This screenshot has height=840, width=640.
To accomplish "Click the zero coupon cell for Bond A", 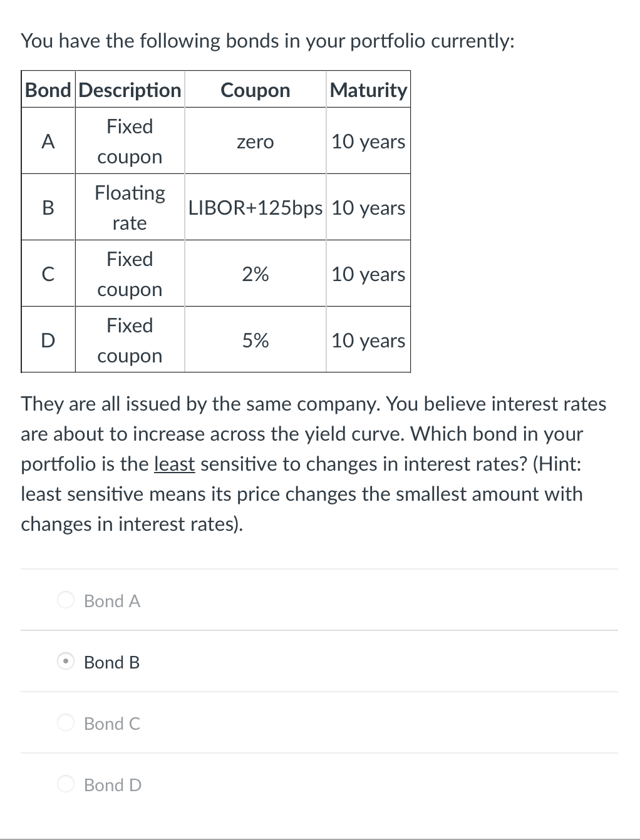I will pos(255,142).
